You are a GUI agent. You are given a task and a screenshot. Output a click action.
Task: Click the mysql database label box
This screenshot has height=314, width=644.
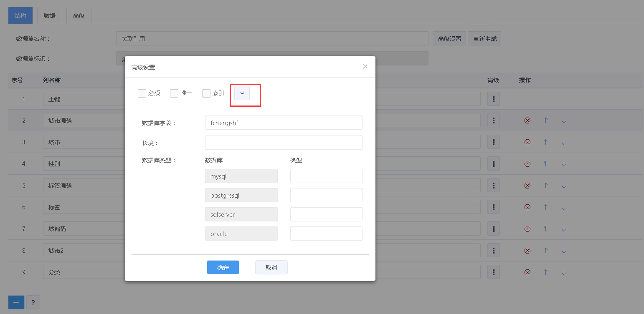click(x=241, y=176)
